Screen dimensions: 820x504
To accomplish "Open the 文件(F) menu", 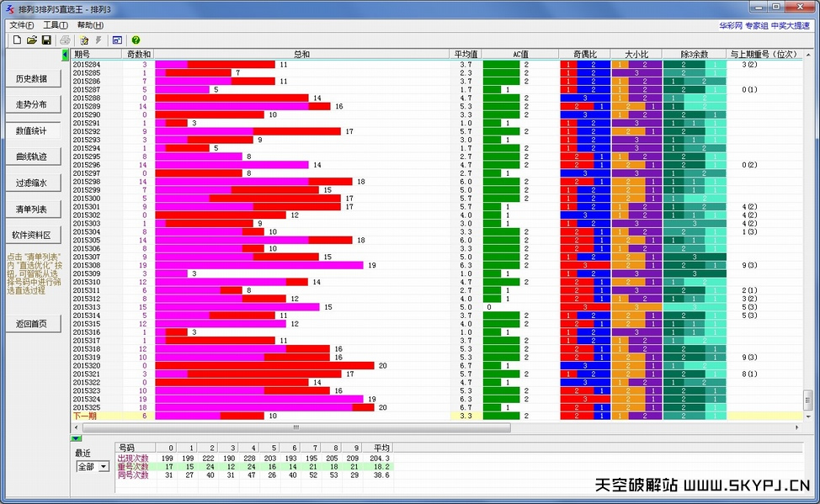I will click(x=21, y=25).
